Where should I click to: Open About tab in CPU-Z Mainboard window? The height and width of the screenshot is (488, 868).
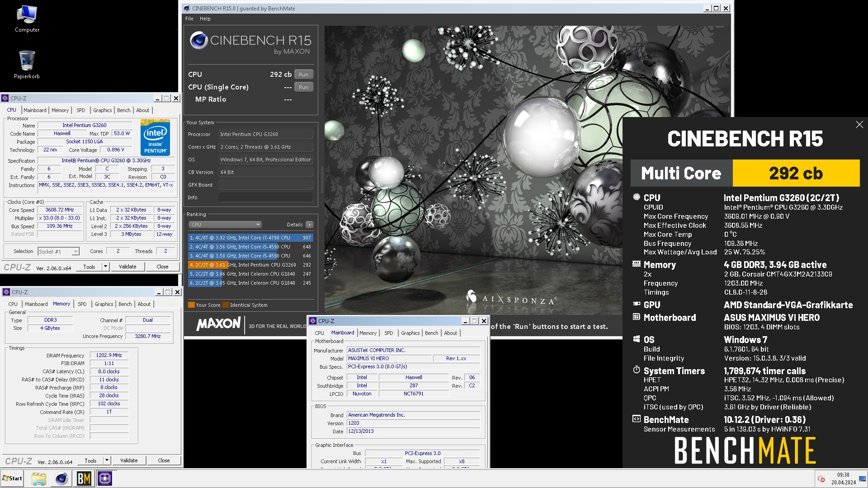(x=450, y=333)
